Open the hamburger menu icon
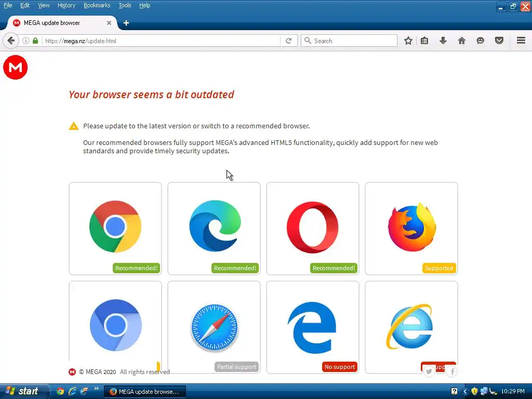This screenshot has width=532, height=399. [521, 41]
